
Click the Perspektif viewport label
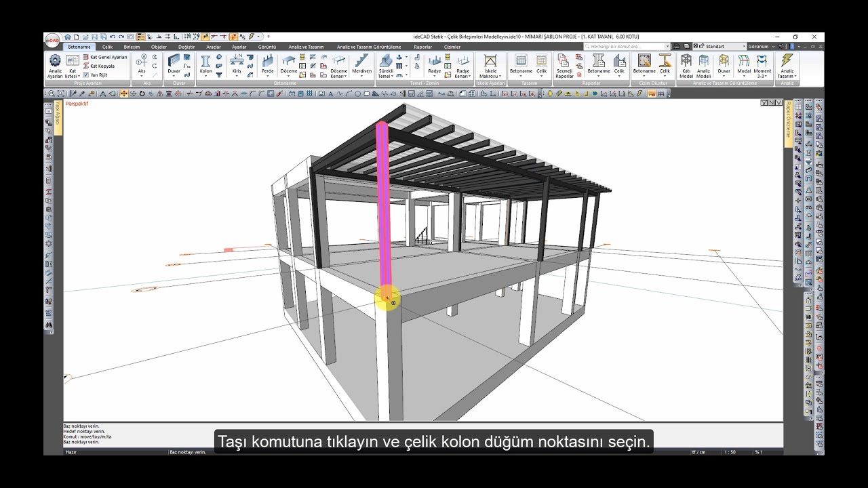point(77,104)
